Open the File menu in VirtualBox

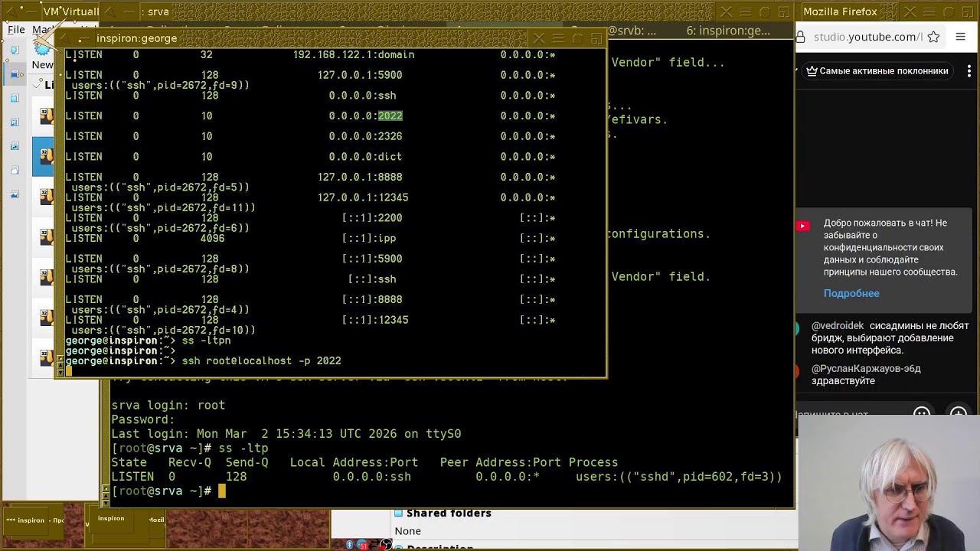coord(16,29)
